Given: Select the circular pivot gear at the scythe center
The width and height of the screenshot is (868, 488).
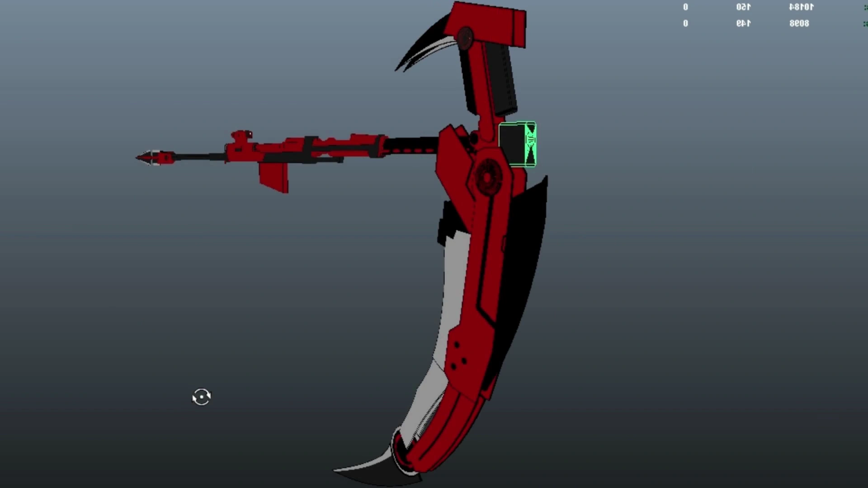Looking at the screenshot, I should click(x=487, y=176).
